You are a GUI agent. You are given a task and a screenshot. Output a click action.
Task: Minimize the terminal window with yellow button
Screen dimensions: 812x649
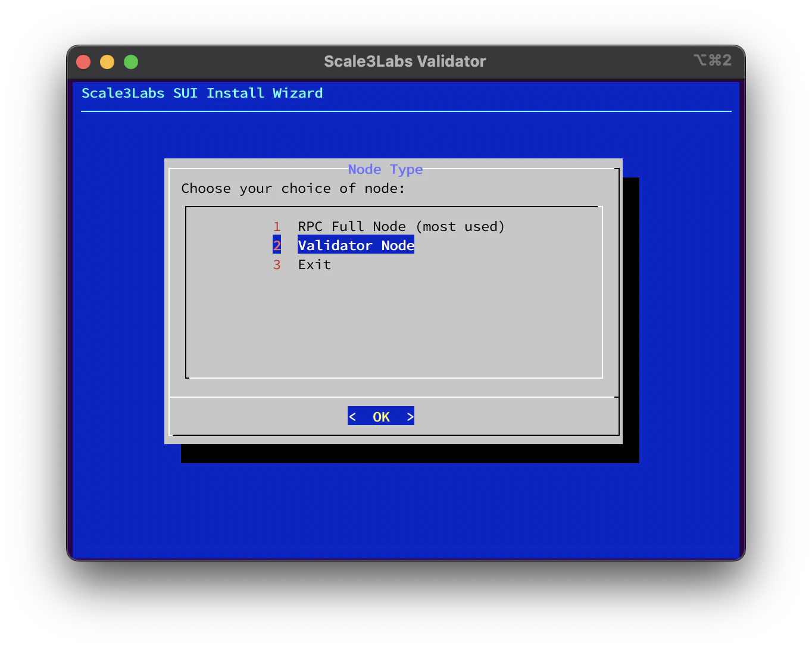point(107,62)
